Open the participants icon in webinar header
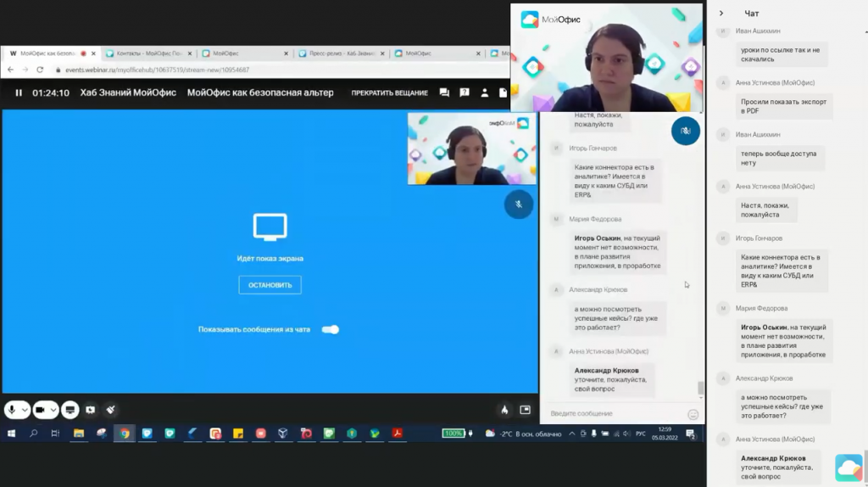This screenshot has width=868, height=487. click(x=484, y=92)
